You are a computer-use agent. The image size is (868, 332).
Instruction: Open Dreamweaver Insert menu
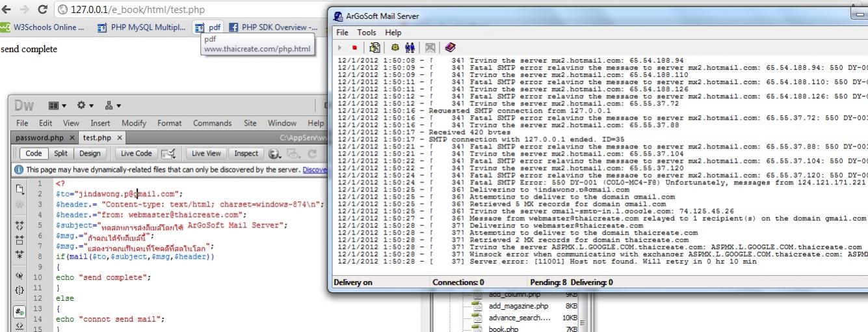pyautogui.click(x=101, y=123)
